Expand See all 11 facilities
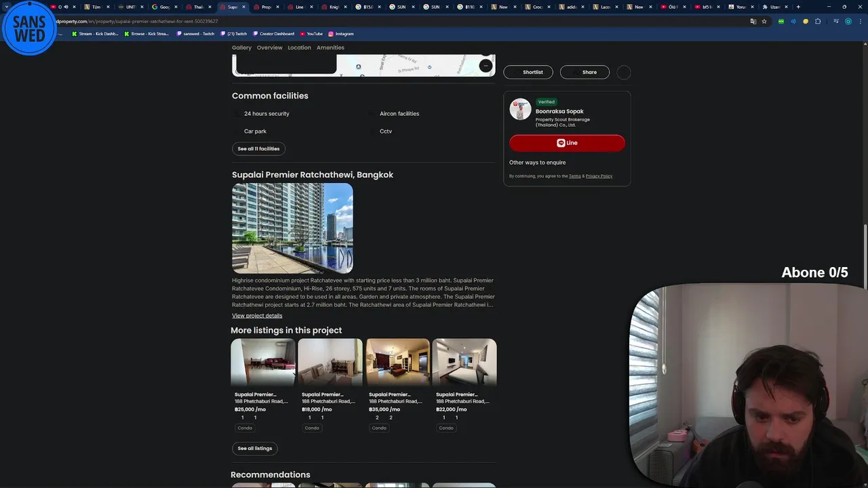This screenshot has height=488, width=868. point(258,148)
